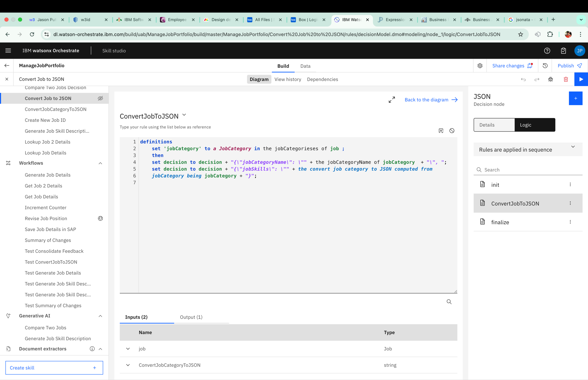Click Back to the diagram link
The width and height of the screenshot is (588, 380).
(431, 100)
